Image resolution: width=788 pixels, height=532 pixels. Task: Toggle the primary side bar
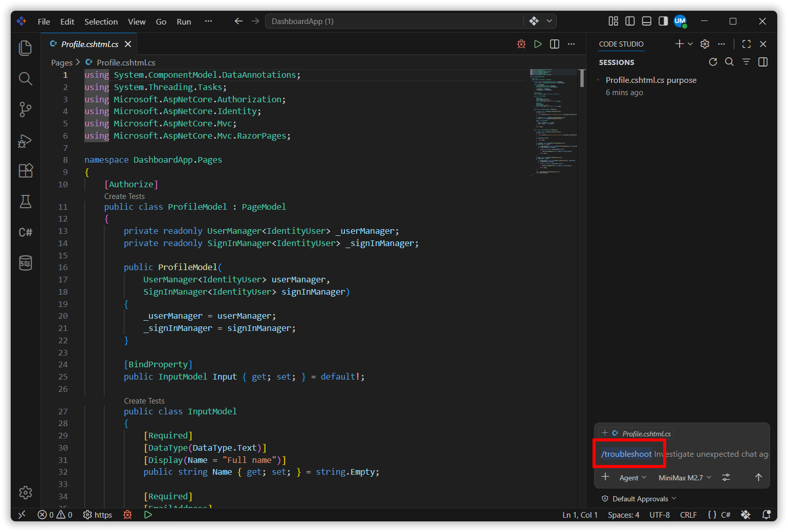(x=630, y=21)
